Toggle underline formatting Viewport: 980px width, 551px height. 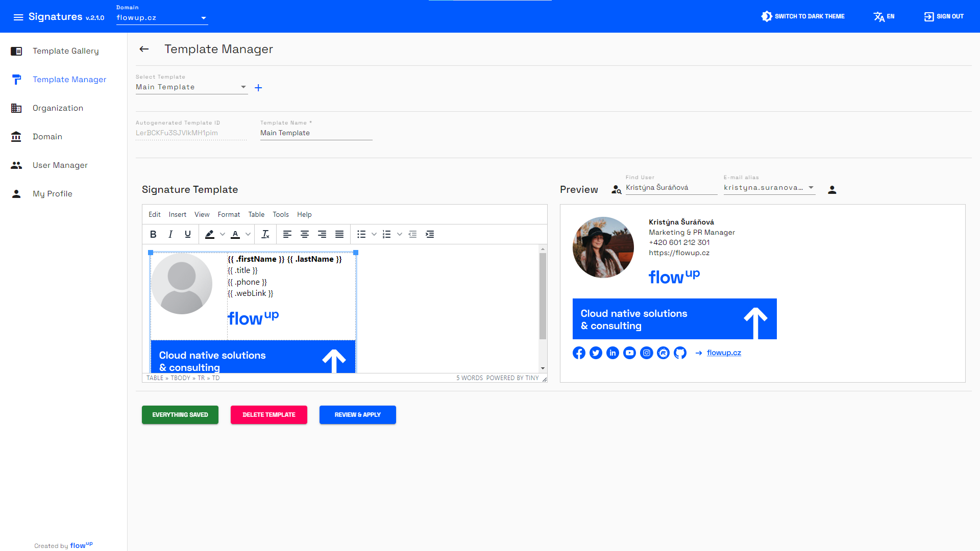[x=188, y=234]
